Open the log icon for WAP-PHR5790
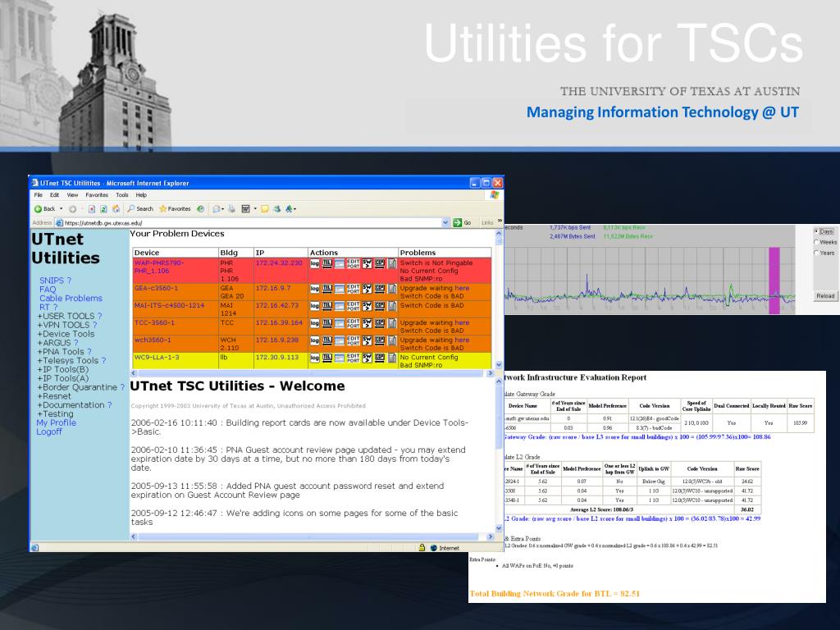 (x=314, y=263)
